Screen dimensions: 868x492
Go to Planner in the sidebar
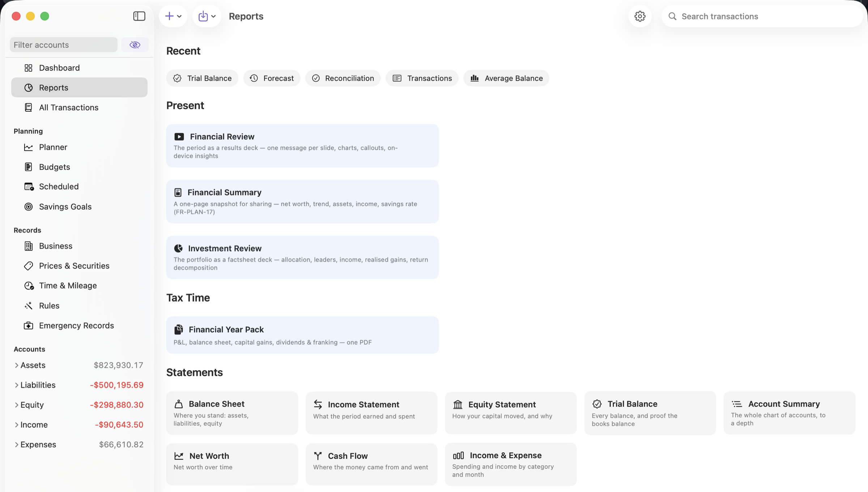[x=79, y=147]
